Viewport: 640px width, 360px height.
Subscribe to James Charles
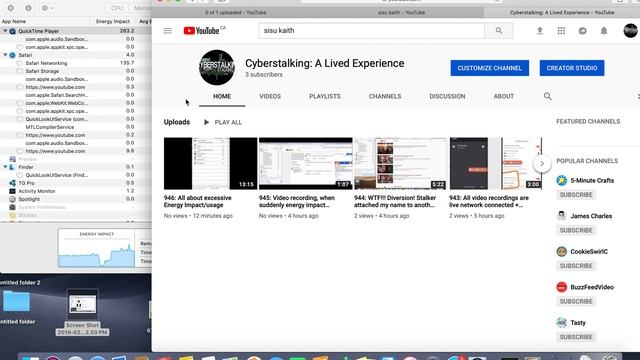point(576,230)
